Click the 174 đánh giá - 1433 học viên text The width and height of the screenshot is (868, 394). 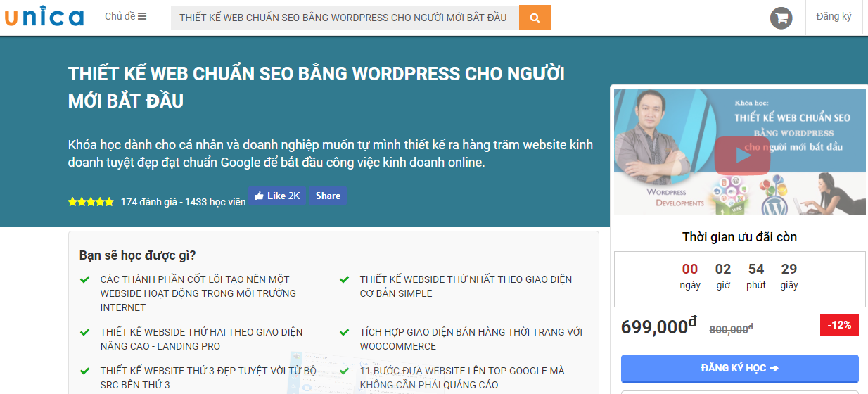[x=184, y=202]
